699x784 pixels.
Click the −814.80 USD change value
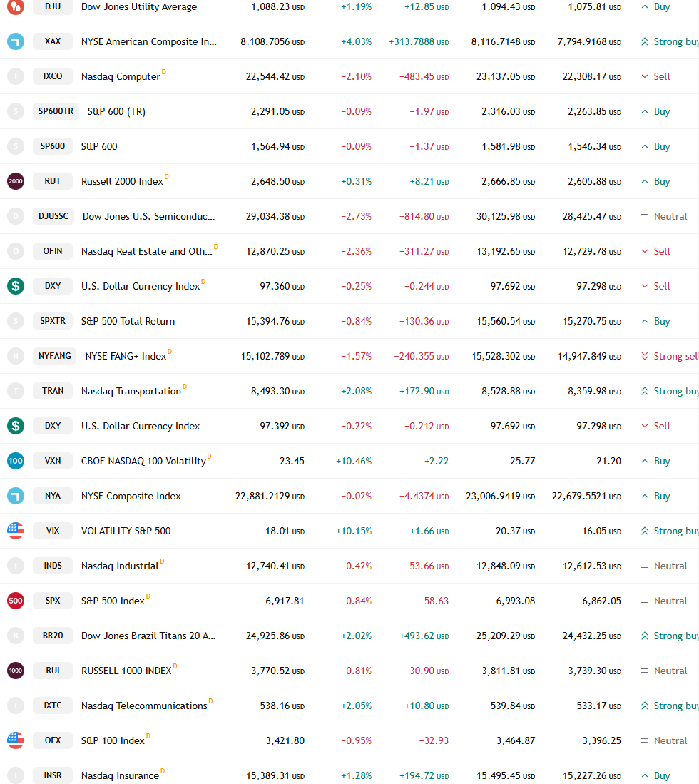tap(424, 216)
